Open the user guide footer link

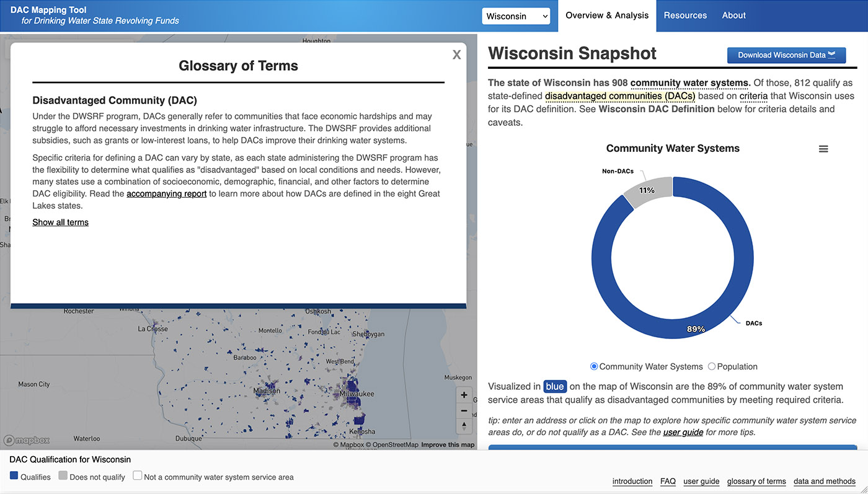(701, 482)
